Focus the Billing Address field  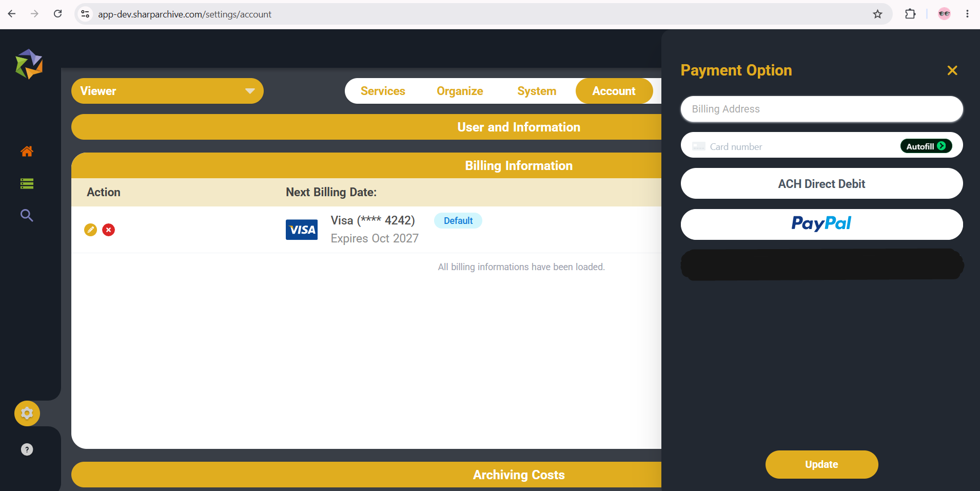(821, 109)
